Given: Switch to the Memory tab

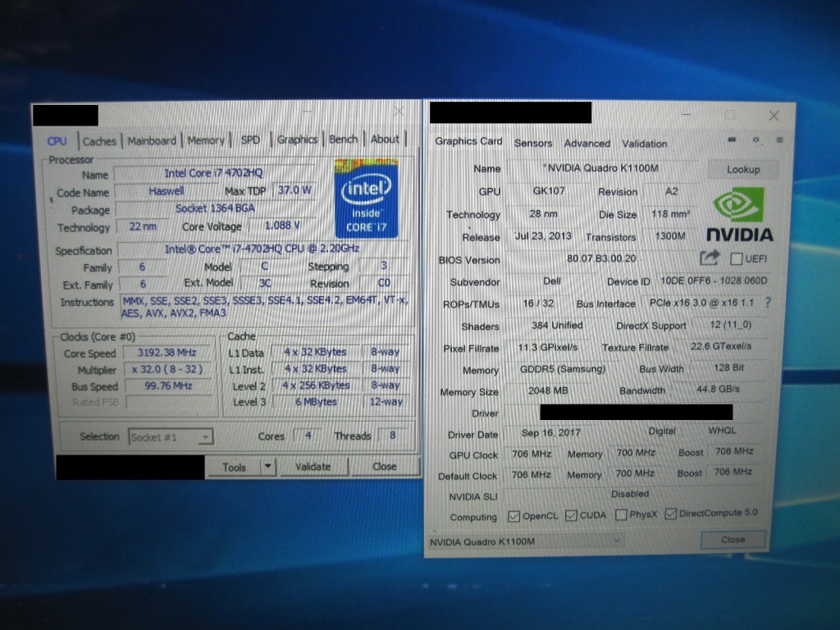Looking at the screenshot, I should (206, 140).
